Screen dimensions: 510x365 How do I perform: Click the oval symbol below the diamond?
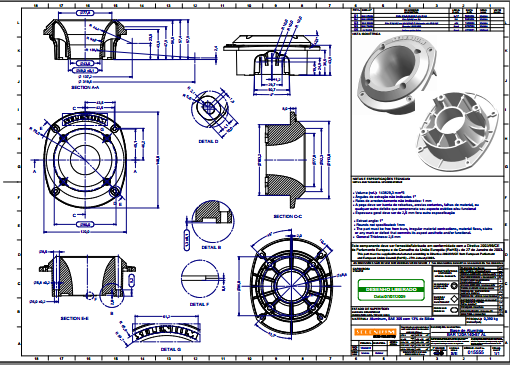coord(454,310)
